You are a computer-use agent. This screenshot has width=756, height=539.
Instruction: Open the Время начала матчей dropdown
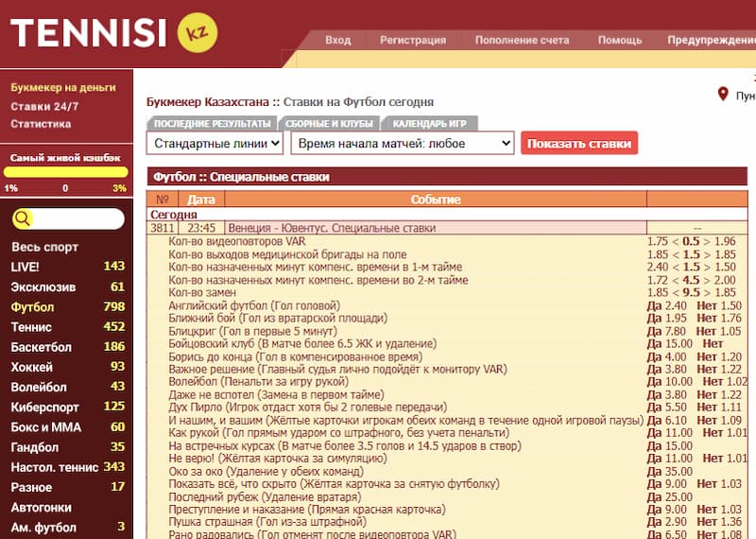click(x=403, y=144)
